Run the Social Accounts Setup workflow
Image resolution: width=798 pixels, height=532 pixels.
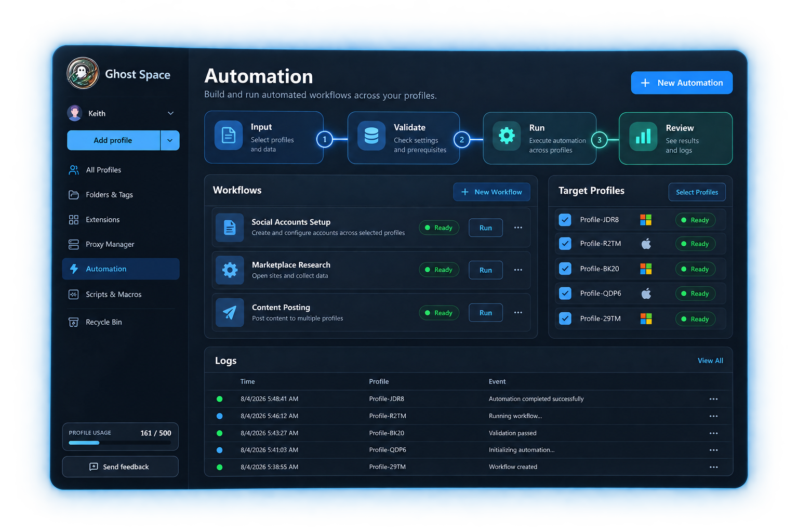pyautogui.click(x=486, y=228)
